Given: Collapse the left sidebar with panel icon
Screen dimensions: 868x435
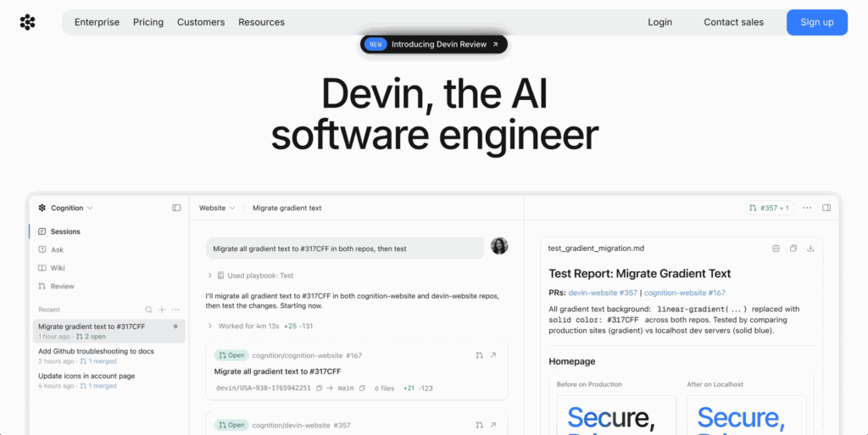Looking at the screenshot, I should (176, 208).
